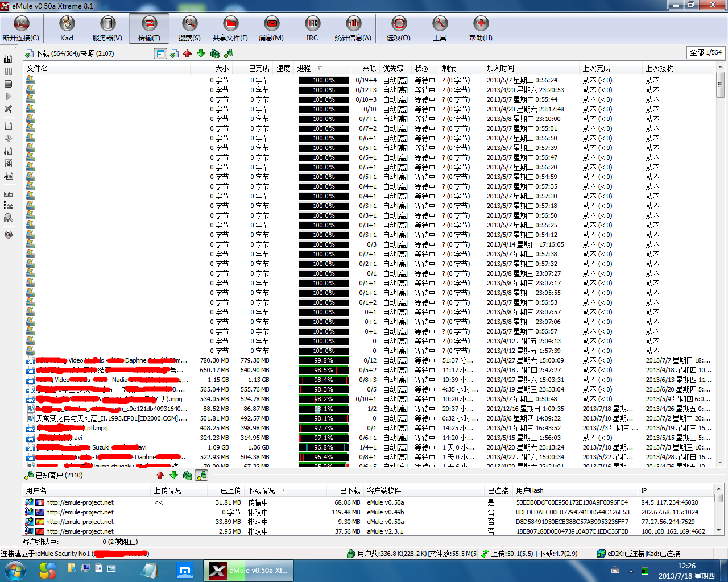The height and width of the screenshot is (582, 728).
Task: Click the globe icon beside eD2K in the status bar
Action: coord(601,554)
